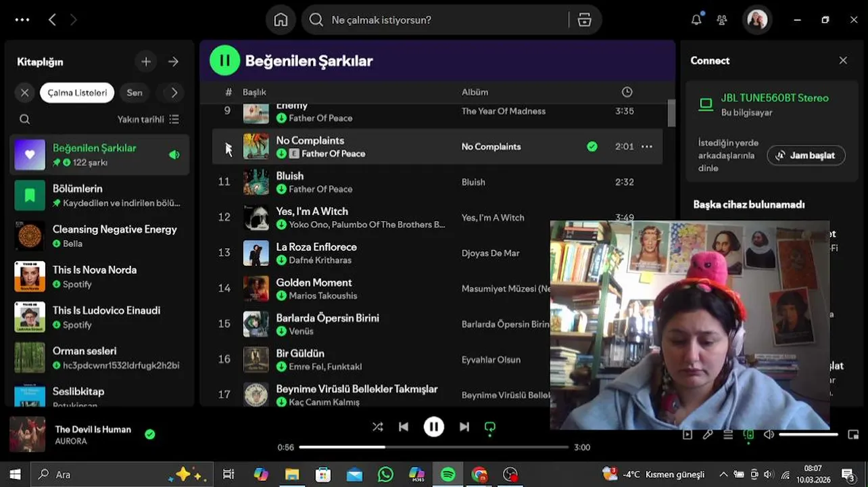Open This Is Nova Norda playlist

pyautogui.click(x=100, y=276)
